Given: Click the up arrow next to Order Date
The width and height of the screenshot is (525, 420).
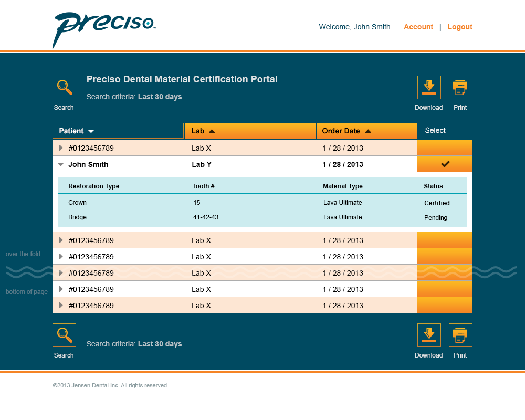Looking at the screenshot, I should [x=369, y=131].
